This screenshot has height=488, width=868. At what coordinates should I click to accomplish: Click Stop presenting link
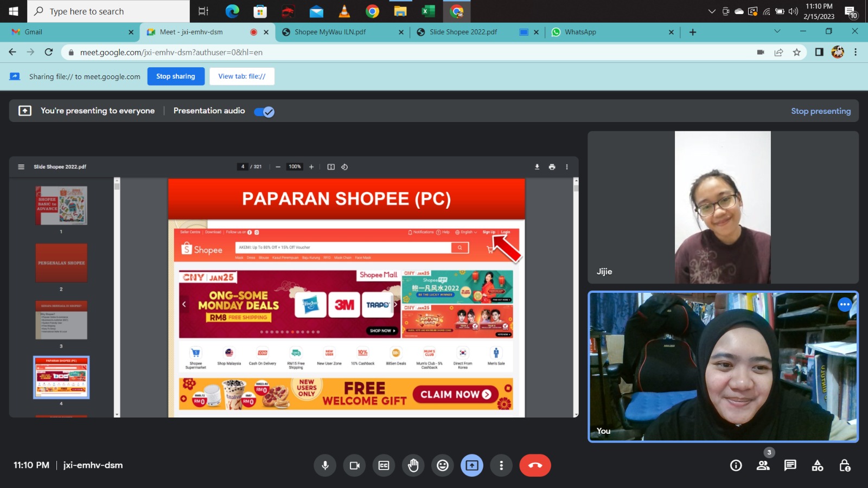[820, 111]
